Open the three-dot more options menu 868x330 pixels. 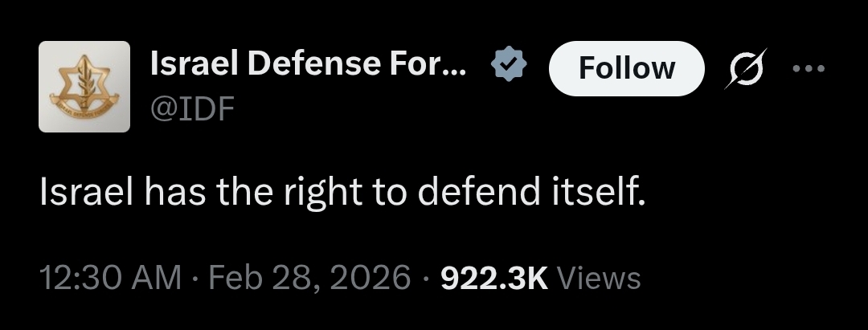[x=809, y=68]
